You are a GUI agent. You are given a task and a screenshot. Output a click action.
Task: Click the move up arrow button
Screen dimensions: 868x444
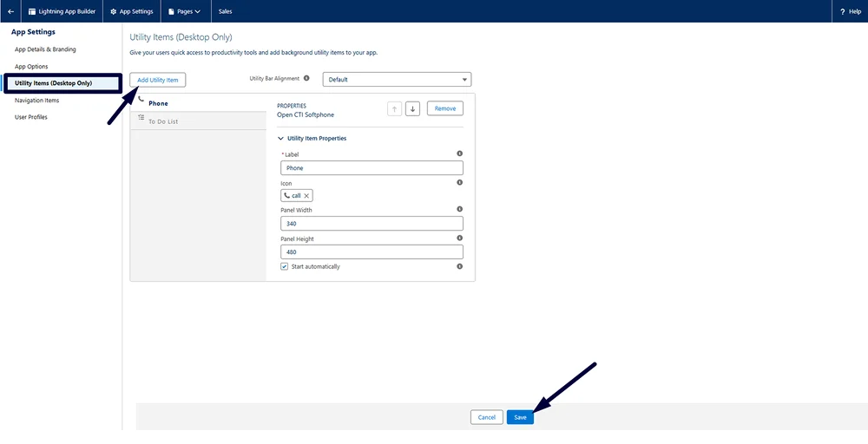pyautogui.click(x=394, y=109)
